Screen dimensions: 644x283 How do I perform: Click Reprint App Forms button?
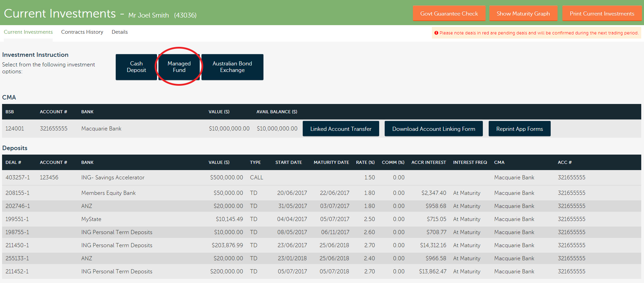[519, 129]
